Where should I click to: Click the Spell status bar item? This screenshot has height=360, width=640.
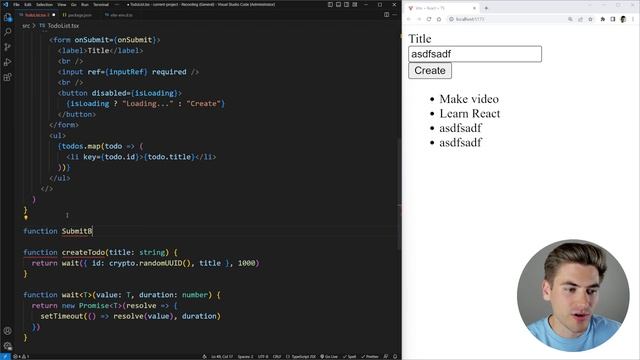tap(349, 356)
